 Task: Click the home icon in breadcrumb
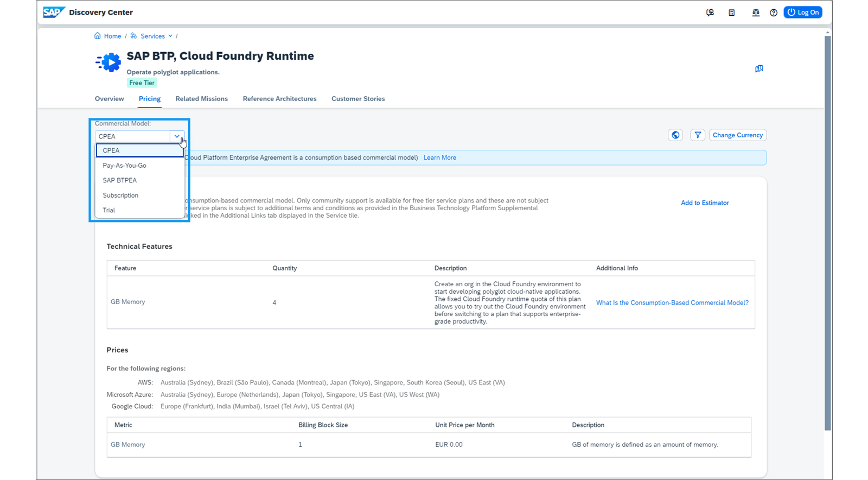tap(98, 36)
